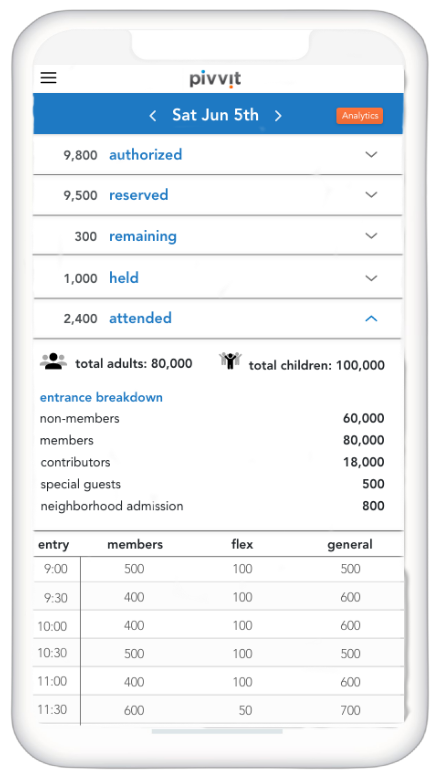Open Analytics view
This screenshot has width=443, height=781.
[359, 116]
